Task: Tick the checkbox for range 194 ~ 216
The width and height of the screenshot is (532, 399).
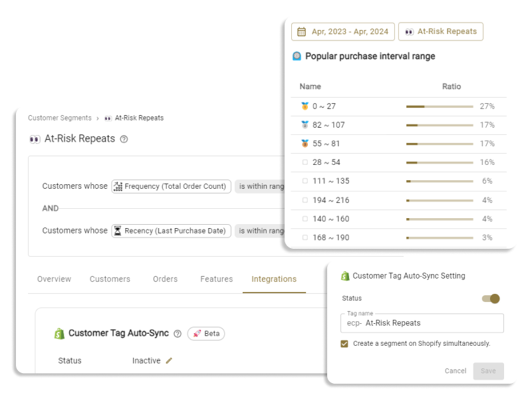Action: [x=305, y=200]
